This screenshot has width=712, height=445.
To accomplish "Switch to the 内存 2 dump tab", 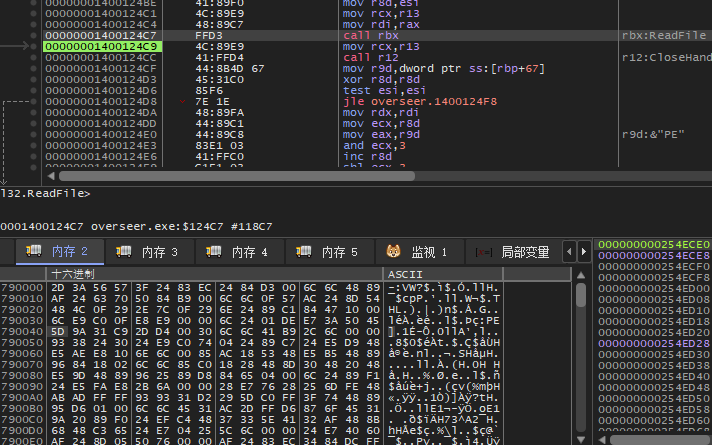I will (60, 252).
